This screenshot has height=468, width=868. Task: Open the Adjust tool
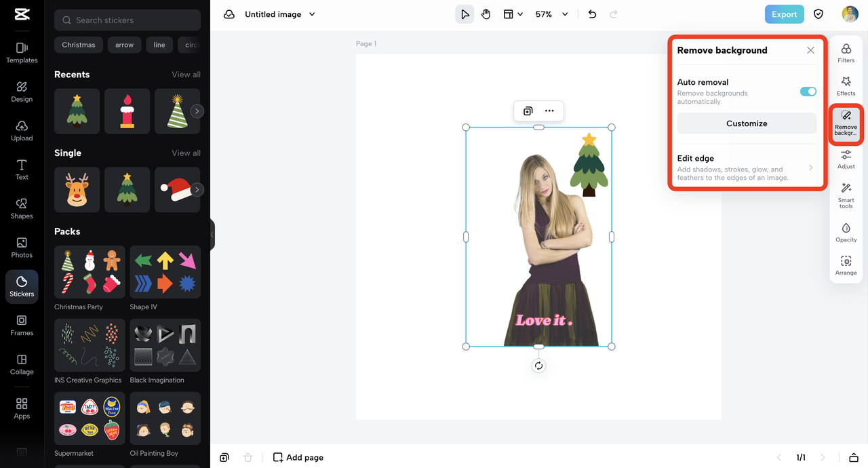tap(846, 159)
